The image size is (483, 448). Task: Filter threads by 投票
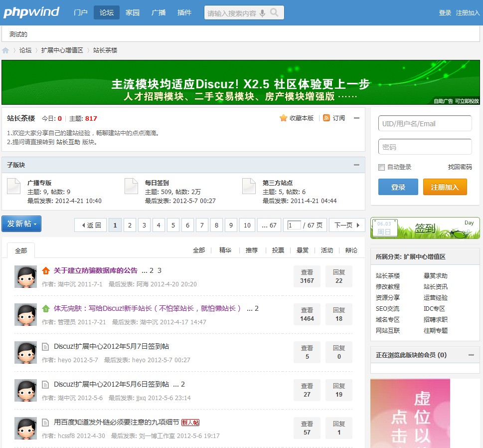point(278,250)
